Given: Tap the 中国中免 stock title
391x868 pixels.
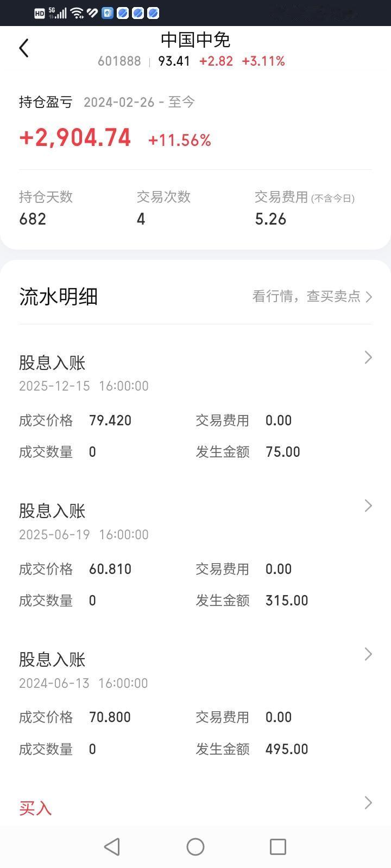Looking at the screenshot, I should [x=195, y=40].
